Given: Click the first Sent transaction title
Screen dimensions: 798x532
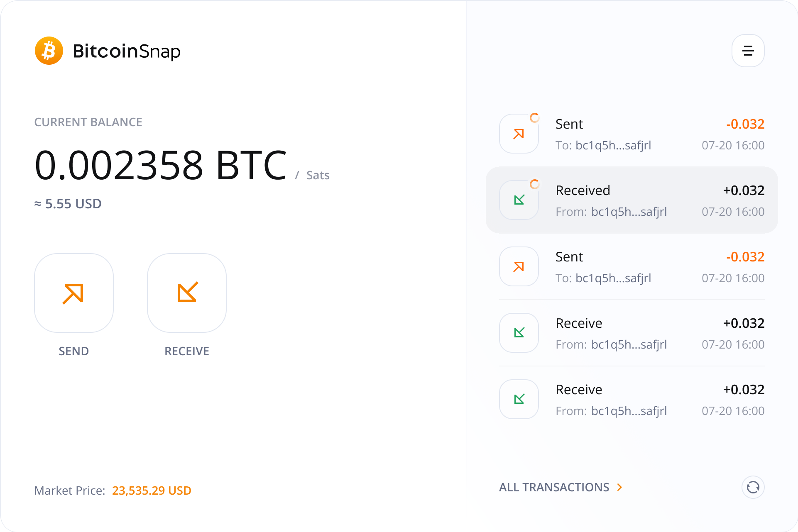Looking at the screenshot, I should point(569,124).
